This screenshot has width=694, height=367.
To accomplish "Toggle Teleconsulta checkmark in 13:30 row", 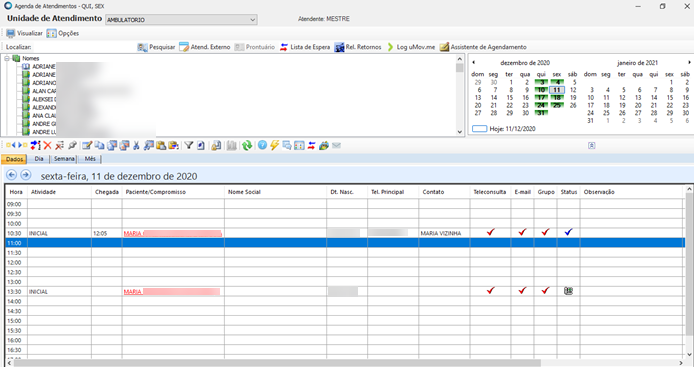I will point(490,290).
